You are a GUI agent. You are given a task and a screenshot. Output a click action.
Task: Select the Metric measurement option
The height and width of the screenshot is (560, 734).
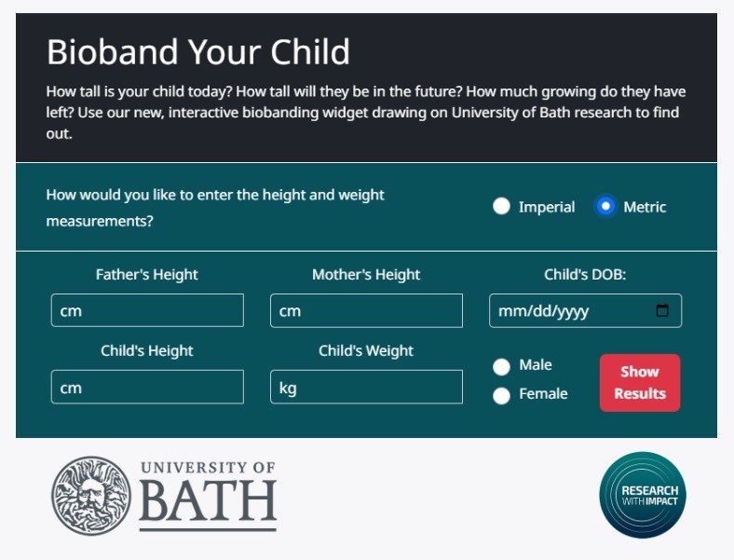pyautogui.click(x=605, y=207)
